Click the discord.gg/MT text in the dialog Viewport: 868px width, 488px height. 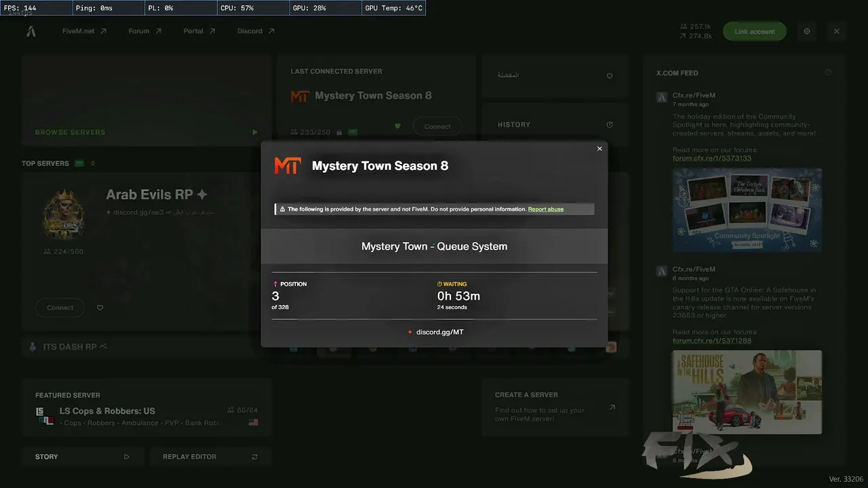click(440, 332)
